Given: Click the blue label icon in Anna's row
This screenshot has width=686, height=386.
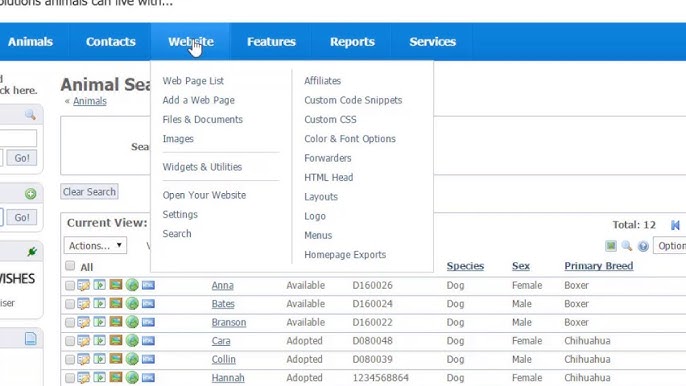Looking at the screenshot, I should click(x=148, y=285).
